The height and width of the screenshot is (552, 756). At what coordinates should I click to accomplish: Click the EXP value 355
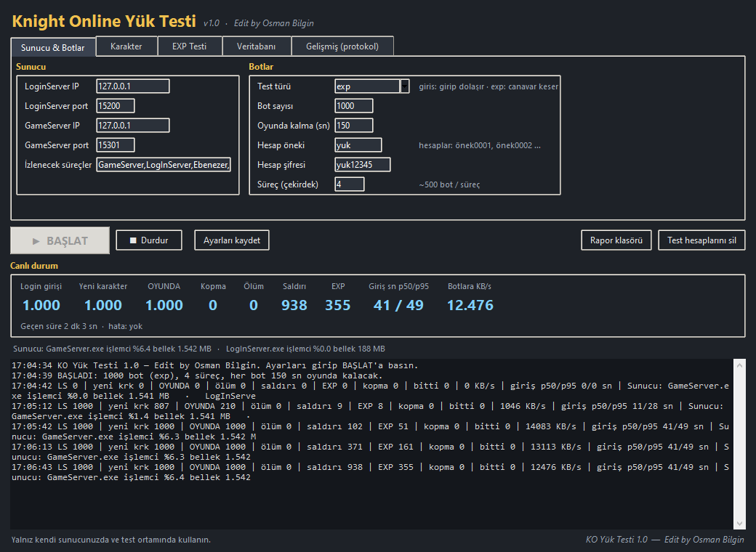click(338, 305)
